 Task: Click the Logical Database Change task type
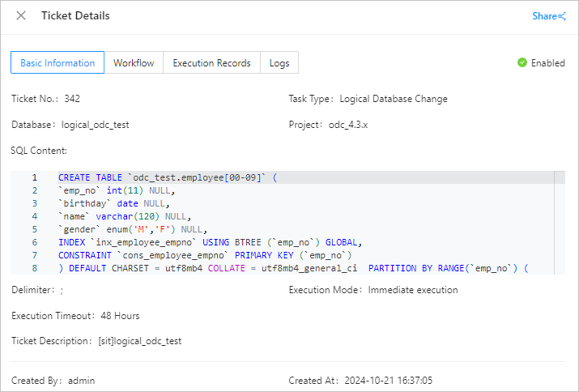(x=394, y=99)
